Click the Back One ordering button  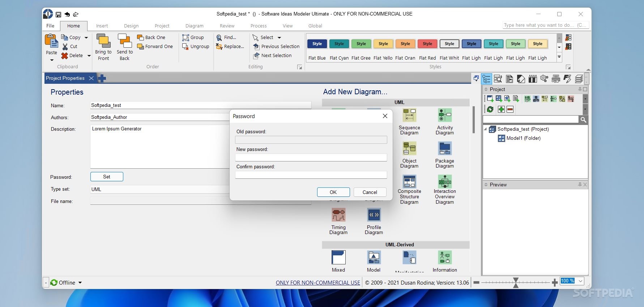151,38
